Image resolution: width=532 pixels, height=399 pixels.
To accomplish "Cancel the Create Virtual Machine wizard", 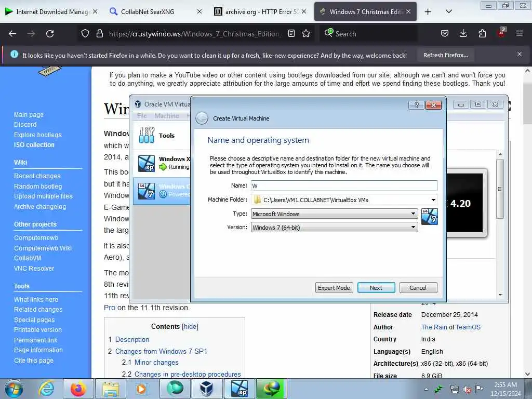I will click(418, 288).
